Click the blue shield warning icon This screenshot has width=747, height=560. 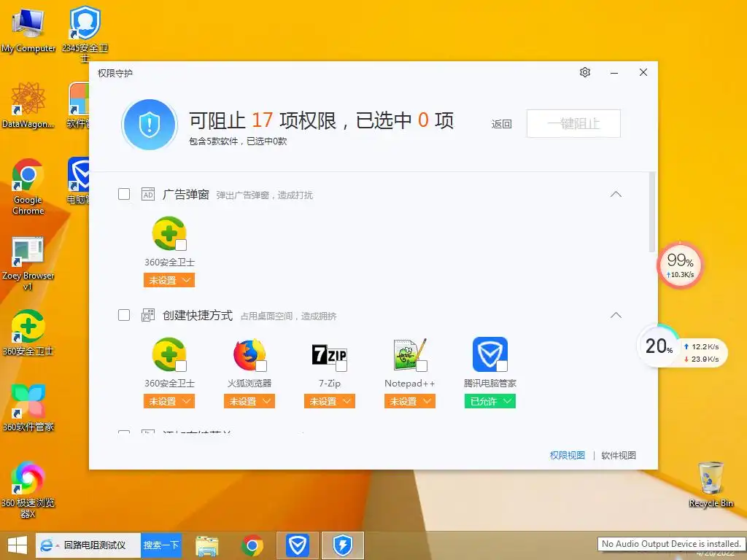coord(150,124)
